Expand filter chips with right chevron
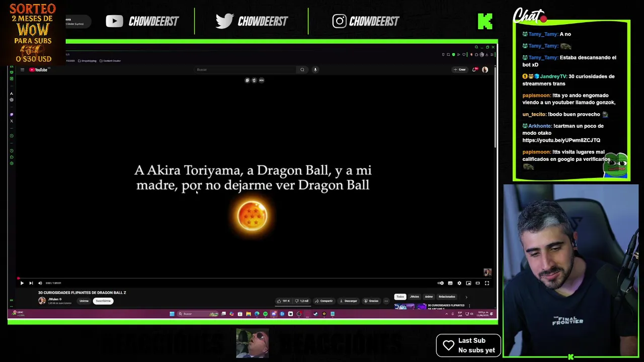Viewport: 644px width, 362px height. [x=466, y=297]
